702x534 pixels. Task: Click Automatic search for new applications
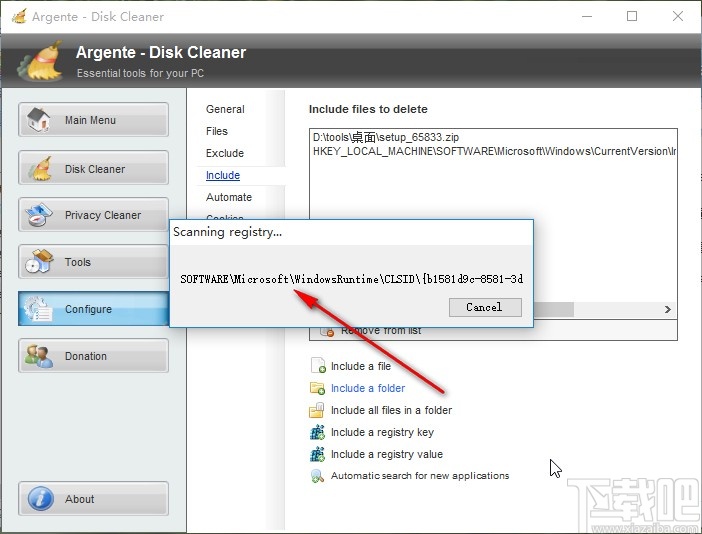point(420,475)
